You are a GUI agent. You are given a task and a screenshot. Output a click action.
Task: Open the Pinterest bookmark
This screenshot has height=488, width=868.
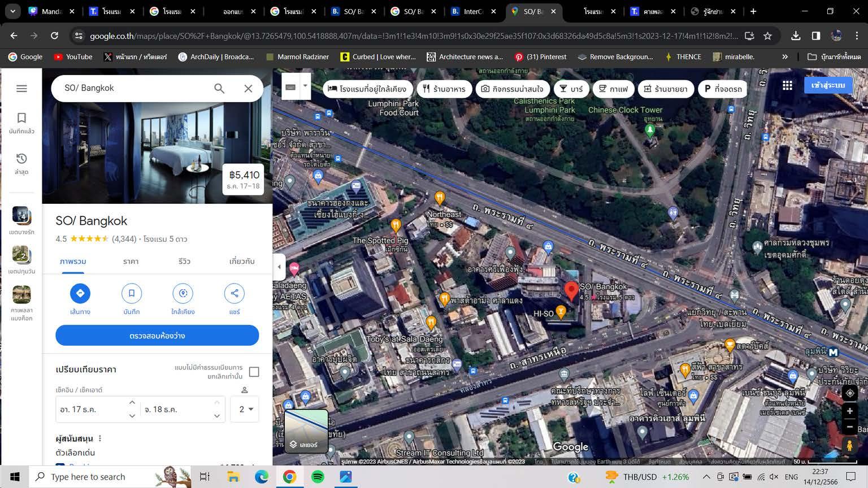540,56
